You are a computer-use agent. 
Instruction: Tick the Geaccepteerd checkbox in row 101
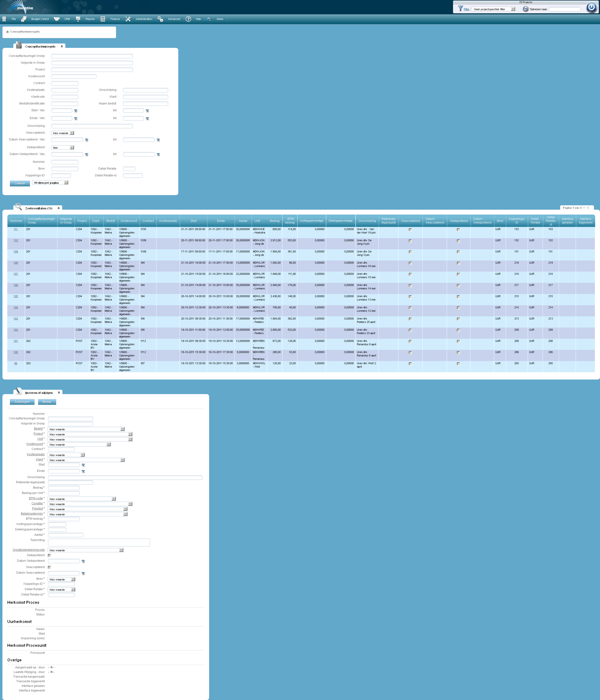[410, 342]
